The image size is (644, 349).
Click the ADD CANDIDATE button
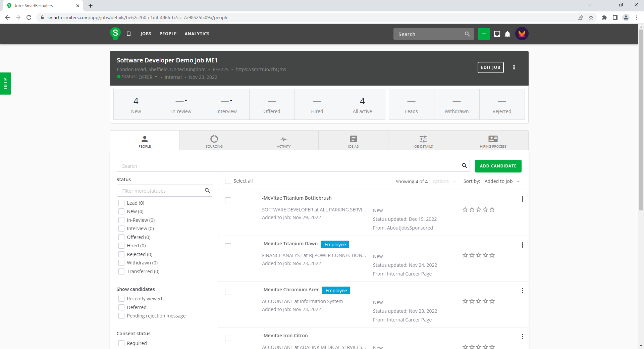pyautogui.click(x=498, y=166)
